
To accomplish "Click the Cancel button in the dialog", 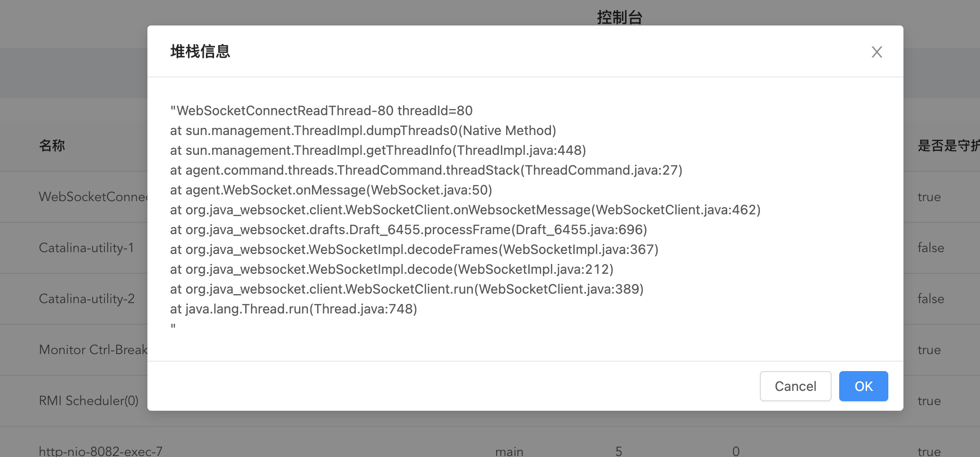I will pos(795,386).
